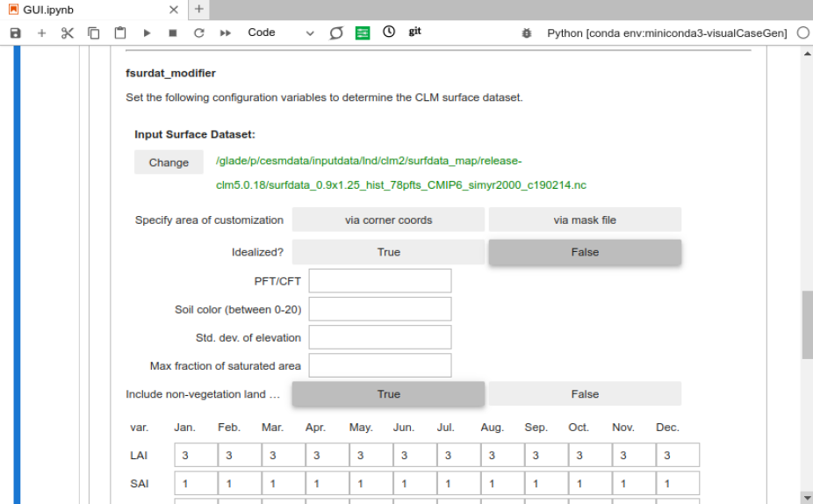Screen dimensions: 813x504
Task: Save the notebook with the disk icon
Action: pos(15,32)
